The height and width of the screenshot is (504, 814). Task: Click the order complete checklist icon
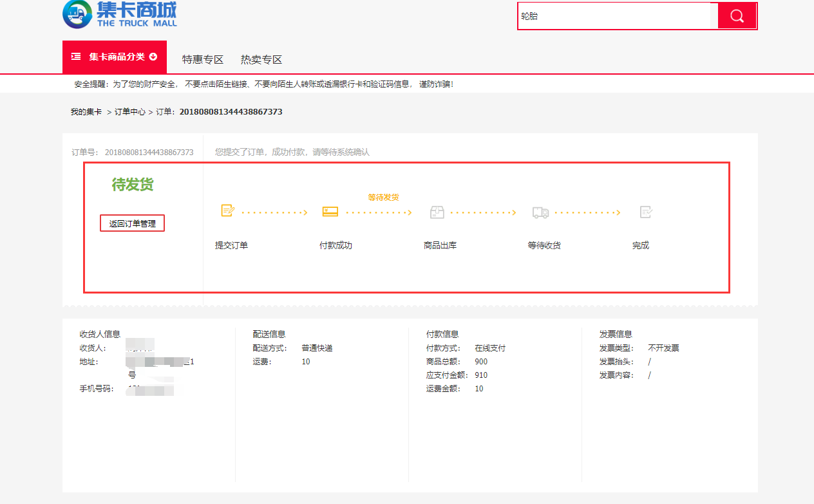click(645, 212)
